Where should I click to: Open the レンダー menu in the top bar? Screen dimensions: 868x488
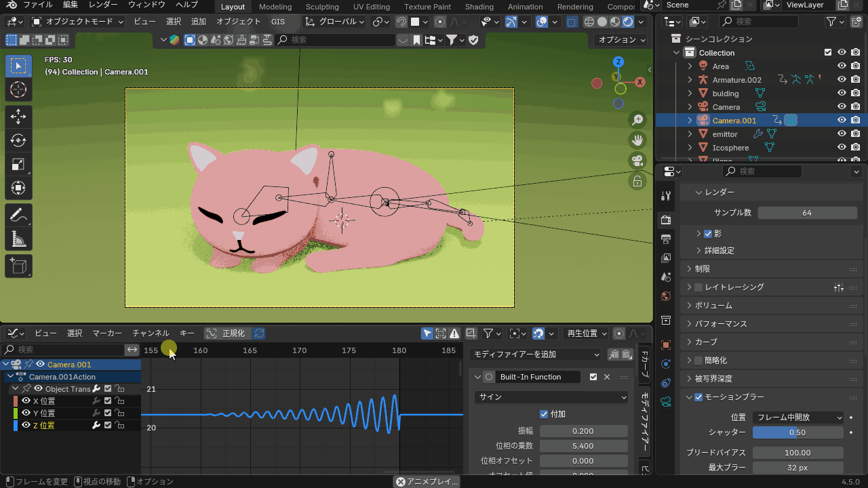click(104, 5)
